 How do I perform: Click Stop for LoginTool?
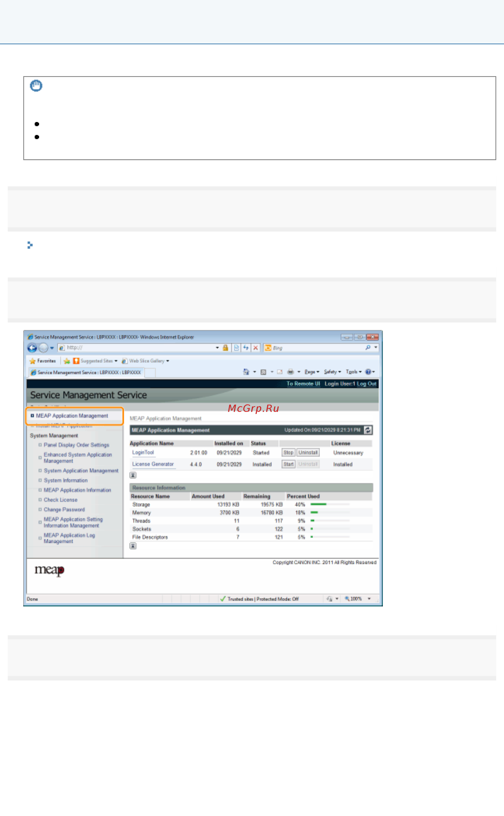pyautogui.click(x=288, y=453)
